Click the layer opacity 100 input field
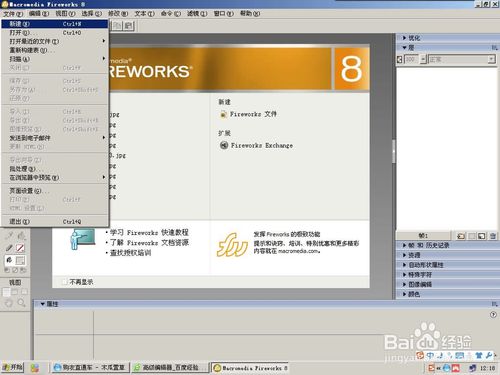This screenshot has width=500, height=375. pyautogui.click(x=412, y=59)
